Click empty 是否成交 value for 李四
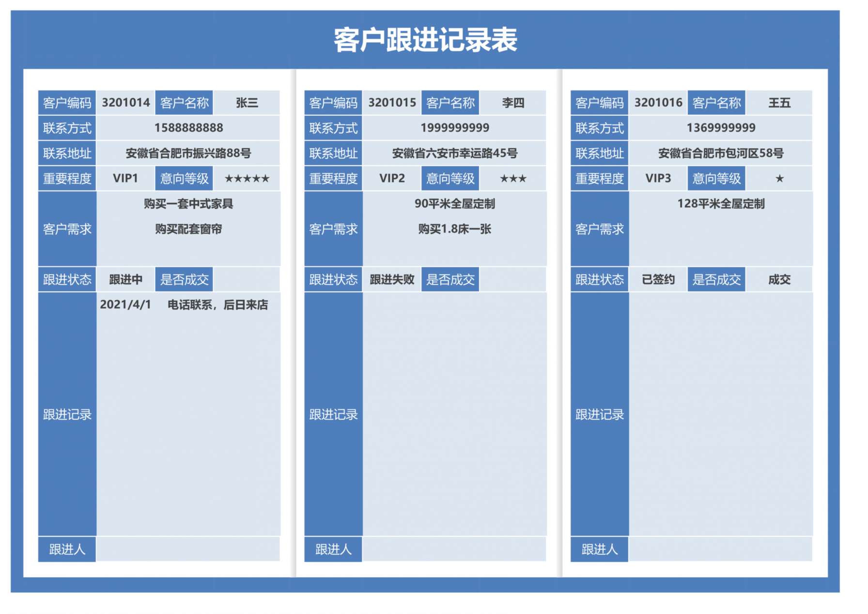The height and width of the screenshot is (614, 868). pyautogui.click(x=513, y=280)
